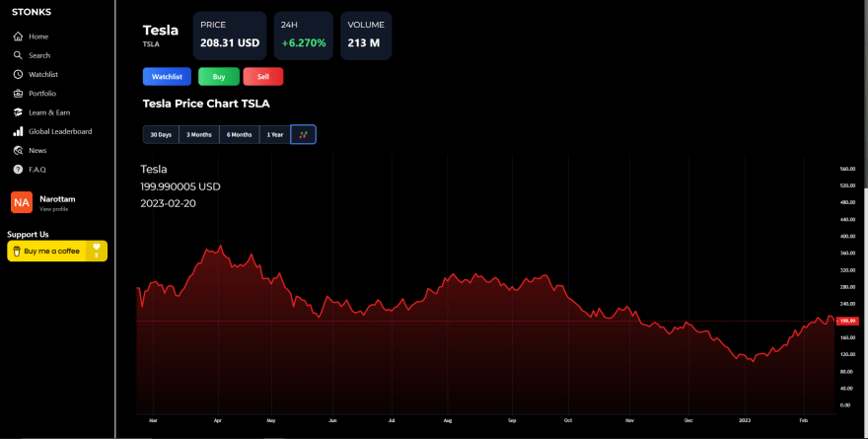
Task: Select the 3 Months chart range
Action: (x=199, y=134)
